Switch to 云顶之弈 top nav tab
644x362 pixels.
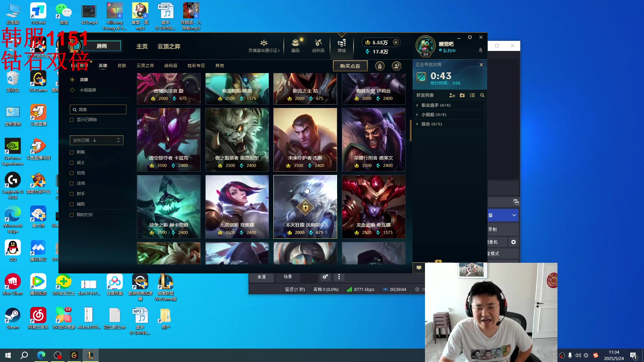[169, 46]
